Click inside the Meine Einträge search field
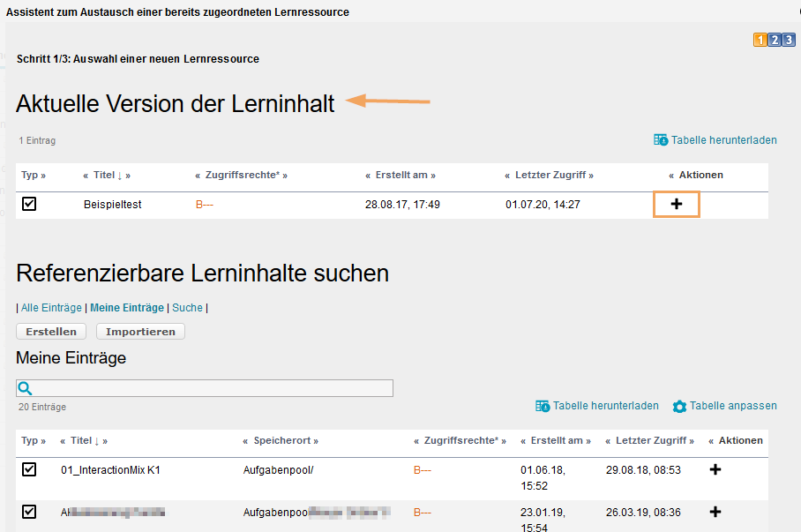The width and height of the screenshot is (801, 532). pyautogui.click(x=203, y=387)
